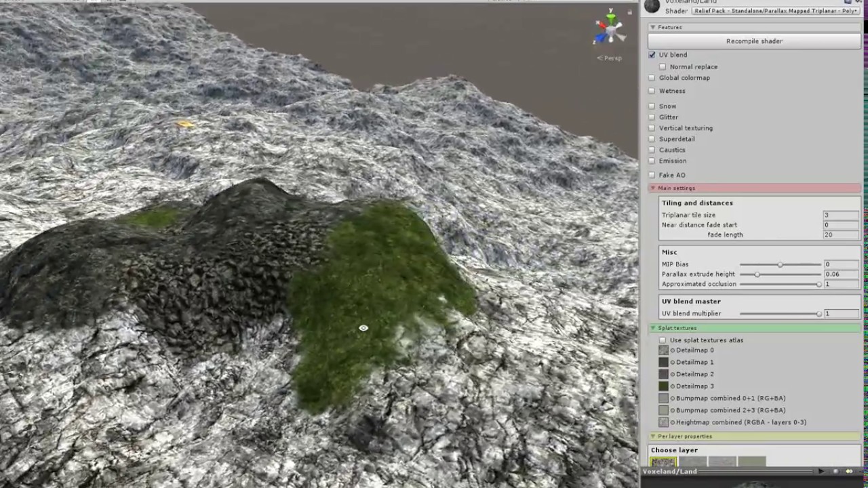This screenshot has width=868, height=488.
Task: Uncheck the UV blend checkbox
Action: [x=652, y=55]
